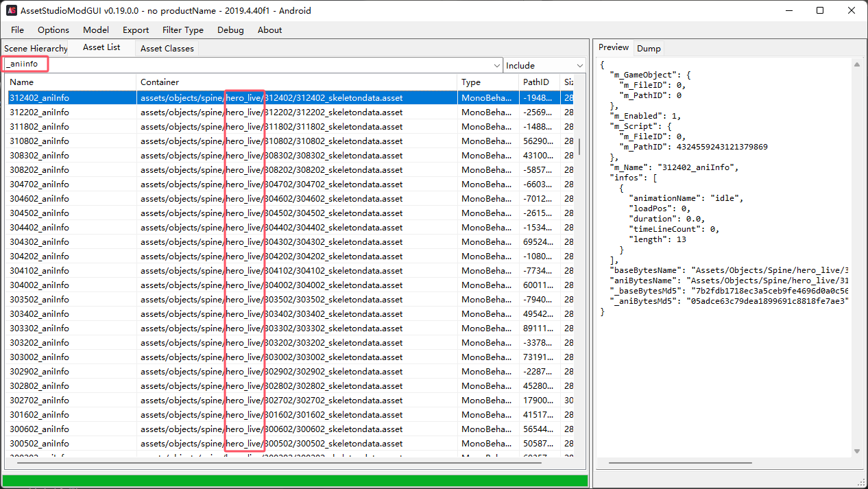Maximize the AssetStudioModGUI window
This screenshot has width=868, height=489.
(x=820, y=10)
